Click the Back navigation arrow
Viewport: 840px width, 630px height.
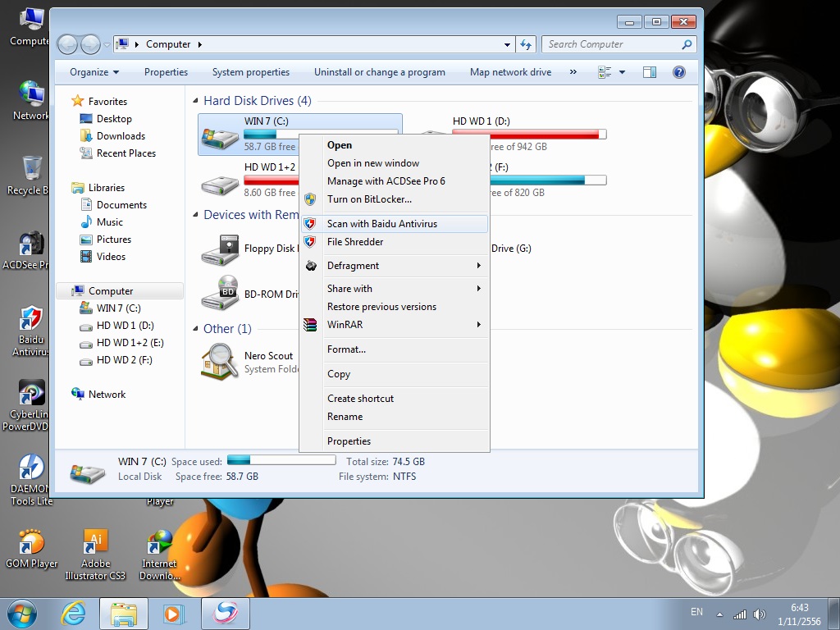pos(68,44)
